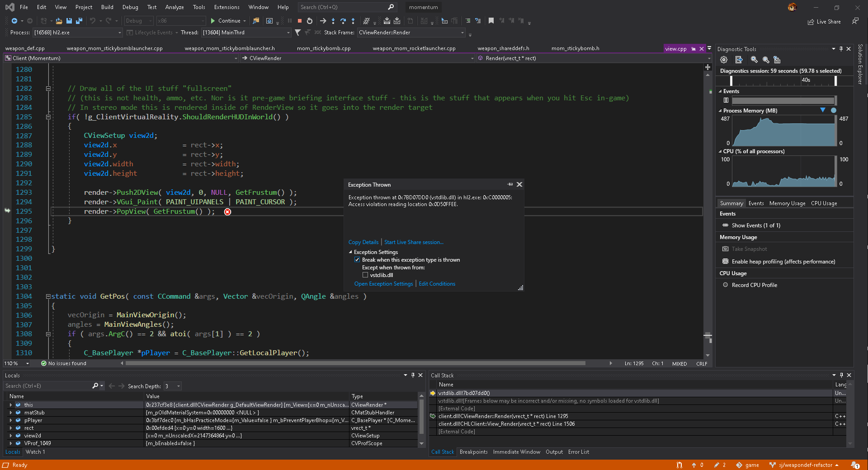Zoom in on the diagnostics timeline

(754, 60)
